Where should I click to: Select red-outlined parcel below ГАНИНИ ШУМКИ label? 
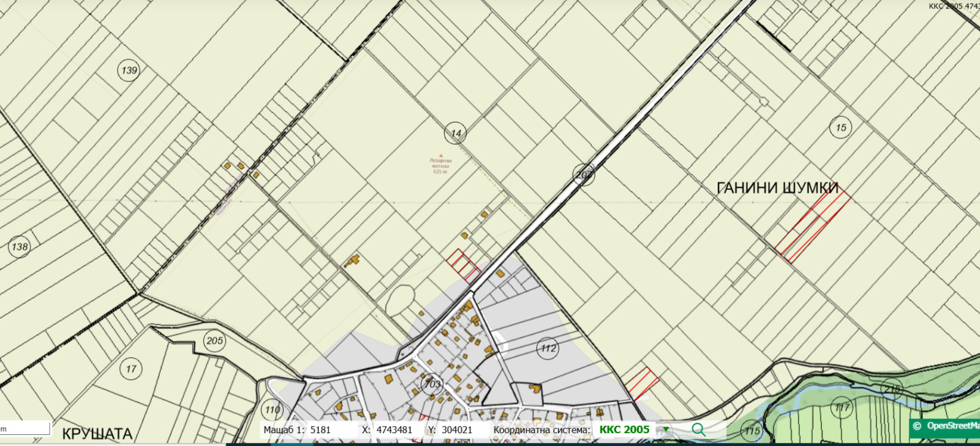pos(812,228)
